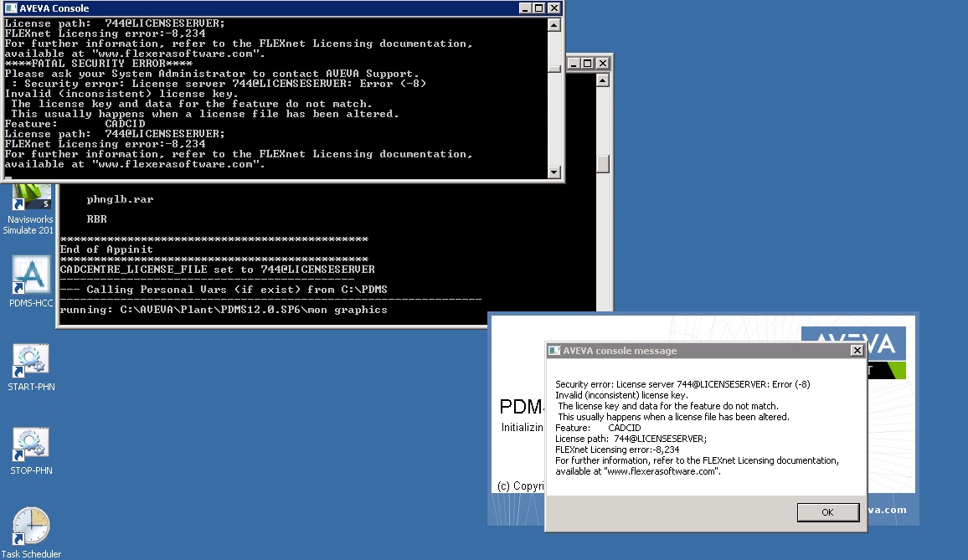Image resolution: width=968 pixels, height=560 pixels.
Task: Maximize the background command prompt window
Action: tap(588, 63)
